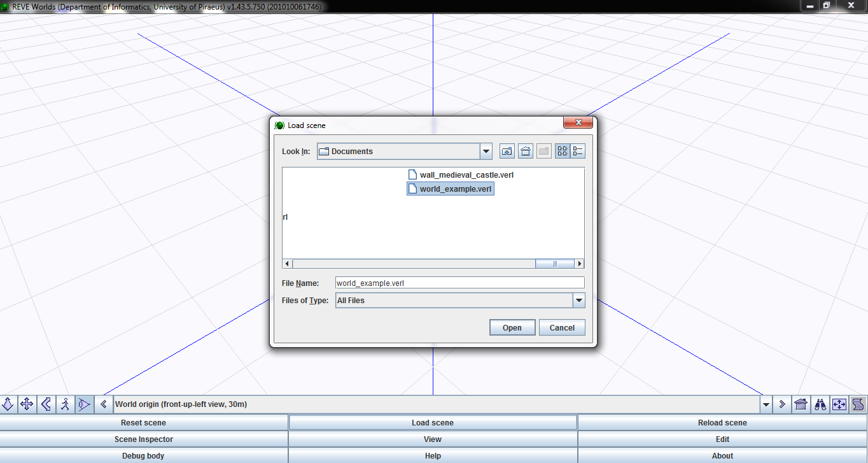Viewport: 868px width, 463px height.
Task: Open the About menu button
Action: (723, 456)
